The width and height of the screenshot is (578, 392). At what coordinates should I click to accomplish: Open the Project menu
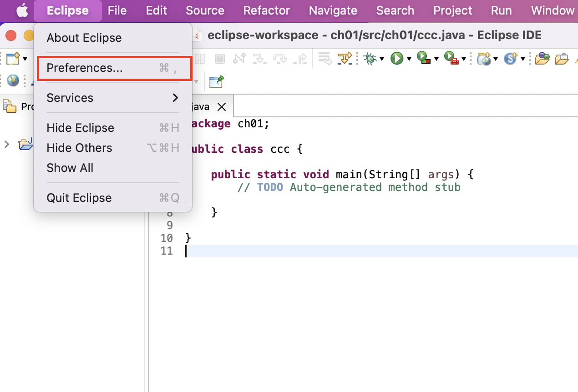(x=453, y=10)
